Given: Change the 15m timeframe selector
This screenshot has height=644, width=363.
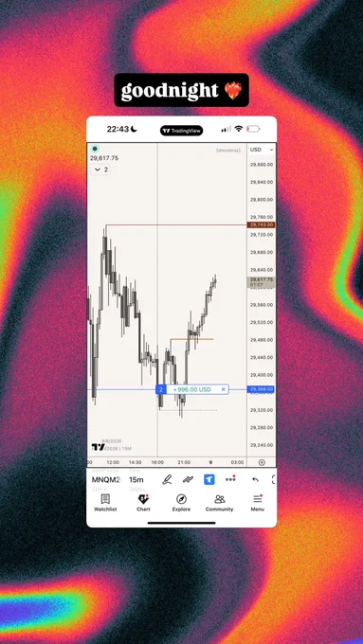Looking at the screenshot, I should (136, 480).
